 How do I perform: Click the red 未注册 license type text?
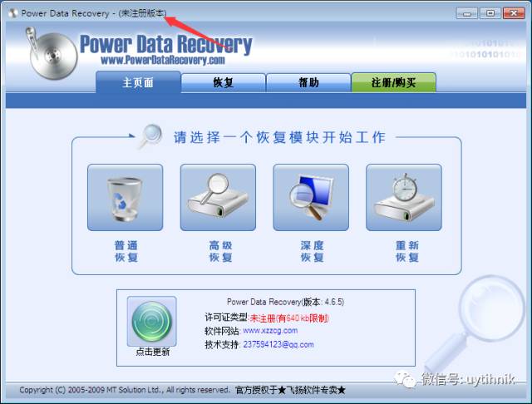[289, 318]
